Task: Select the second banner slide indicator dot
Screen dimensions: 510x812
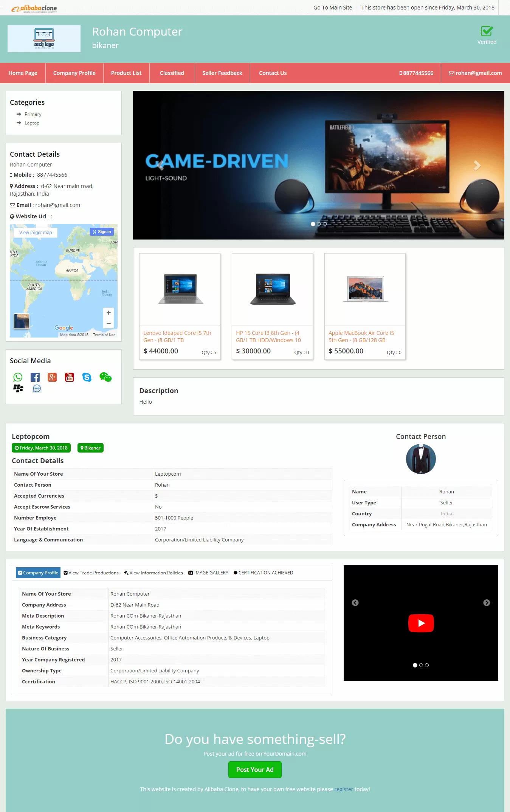Action: (x=319, y=224)
